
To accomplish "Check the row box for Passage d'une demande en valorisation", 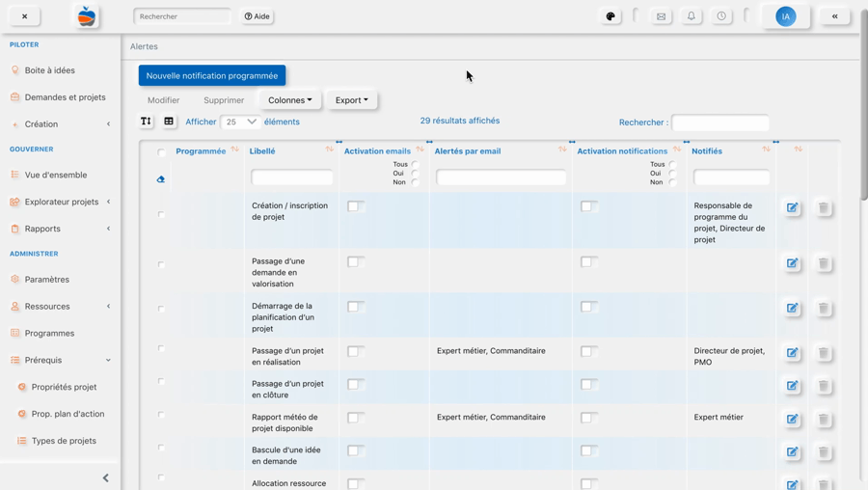I will click(161, 264).
